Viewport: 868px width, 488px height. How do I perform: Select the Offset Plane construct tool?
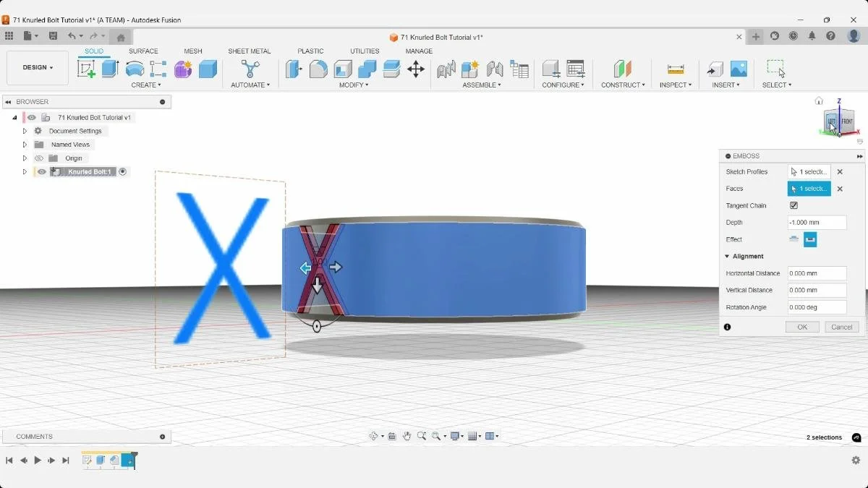pos(623,69)
